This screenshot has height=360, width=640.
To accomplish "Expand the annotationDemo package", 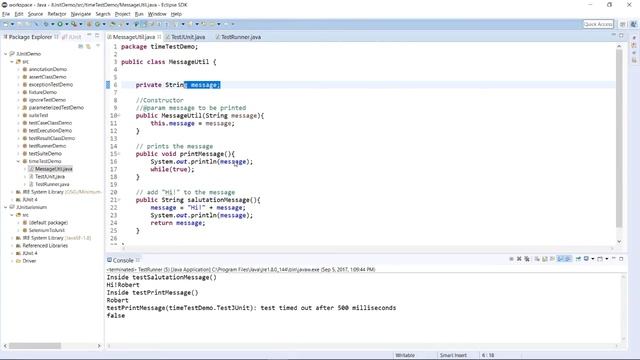I will click(18, 69).
